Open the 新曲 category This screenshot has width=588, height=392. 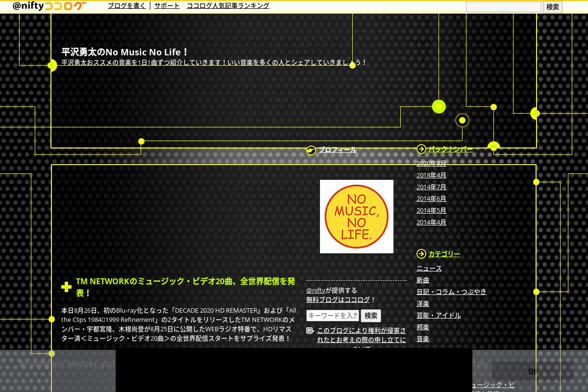point(423,280)
